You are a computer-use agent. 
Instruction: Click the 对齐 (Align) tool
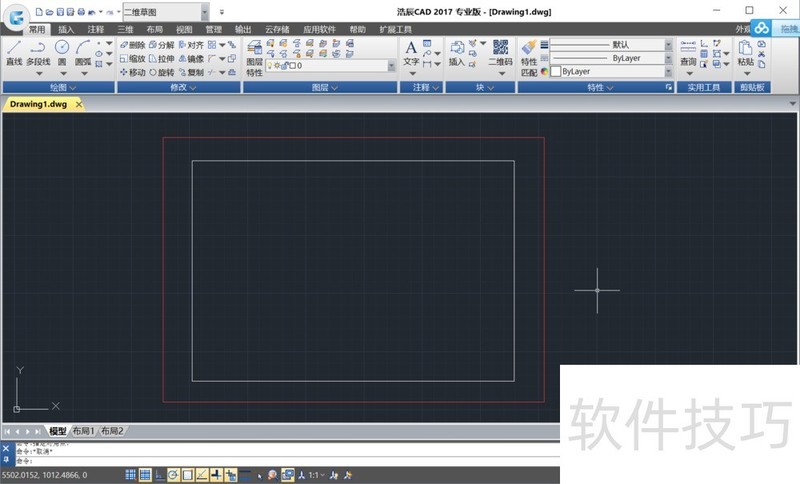[191, 45]
